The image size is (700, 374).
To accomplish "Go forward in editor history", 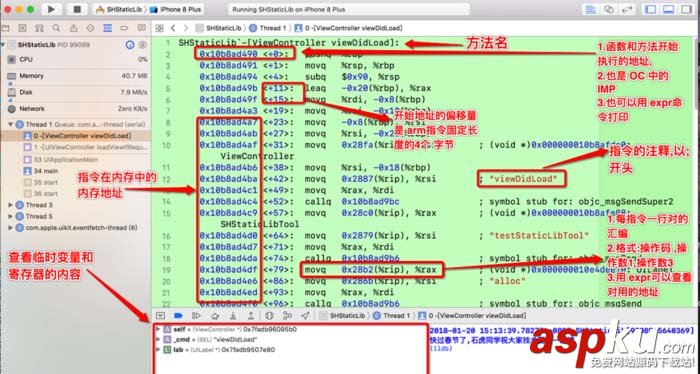I will click(186, 28).
